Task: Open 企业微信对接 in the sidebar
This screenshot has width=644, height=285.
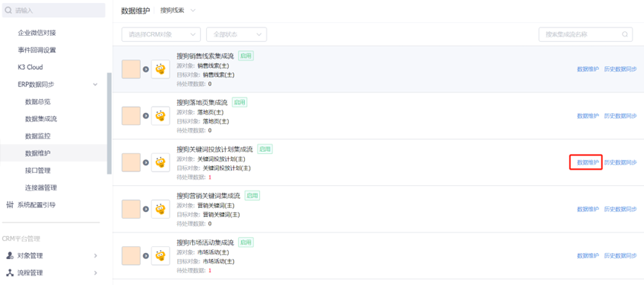Action: click(x=36, y=33)
